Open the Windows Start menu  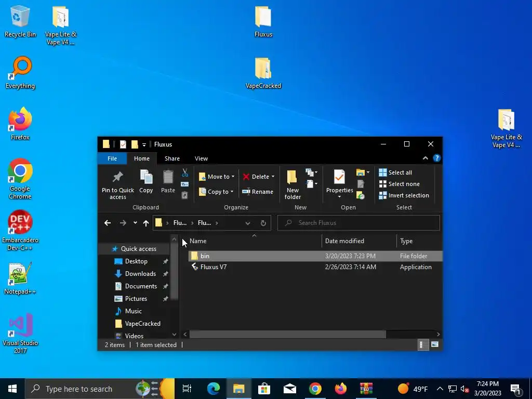point(12,389)
